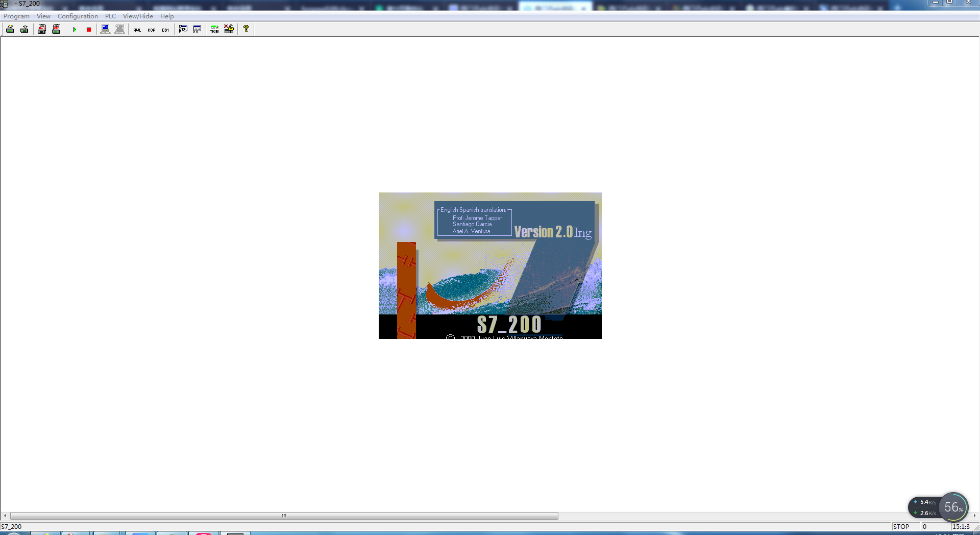Click the blue computer exchange icon
The height and width of the screenshot is (535, 980).
105,29
